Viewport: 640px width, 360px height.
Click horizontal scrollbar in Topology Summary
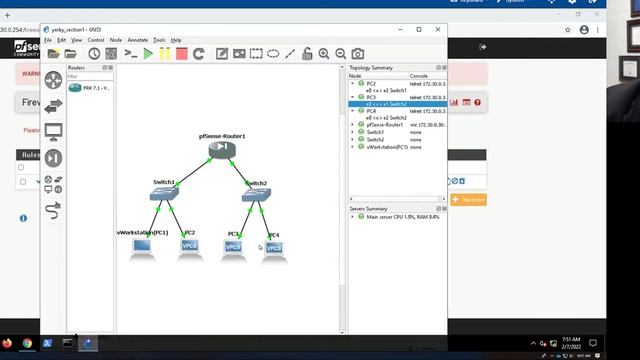click(398, 199)
